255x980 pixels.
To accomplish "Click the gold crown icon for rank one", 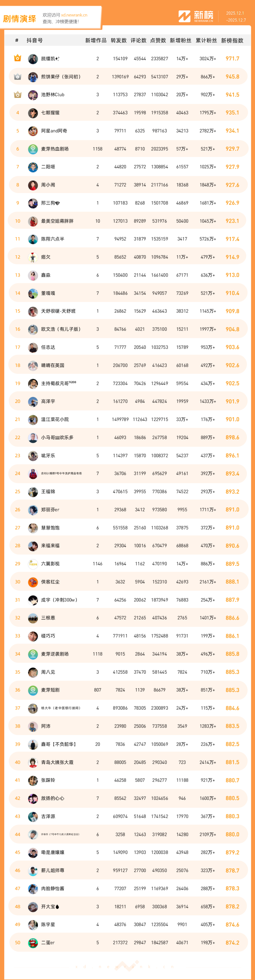I will click(17, 58).
